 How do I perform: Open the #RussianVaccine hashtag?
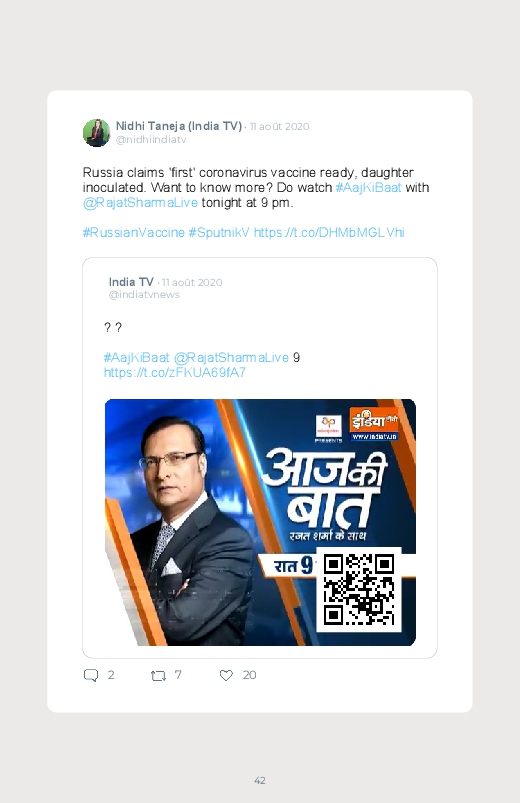pyautogui.click(x=134, y=233)
